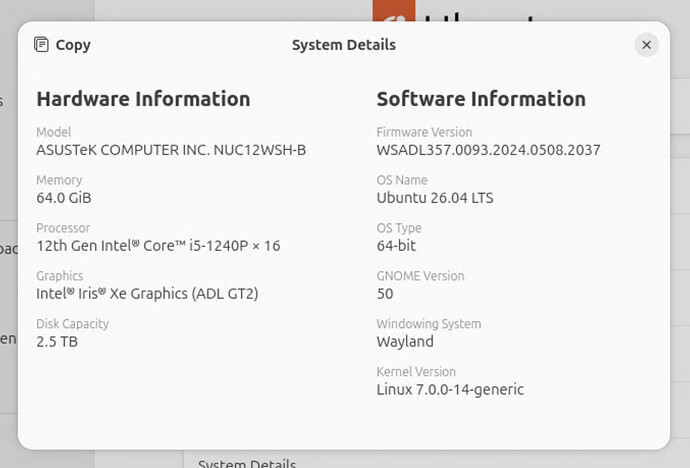The image size is (690, 468).
Task: Click the Processor field label
Action: pos(63,228)
